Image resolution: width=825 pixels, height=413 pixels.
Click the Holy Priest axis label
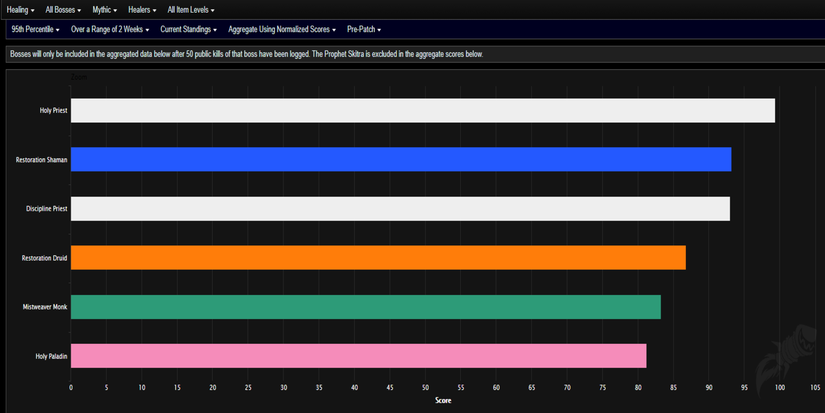point(53,110)
